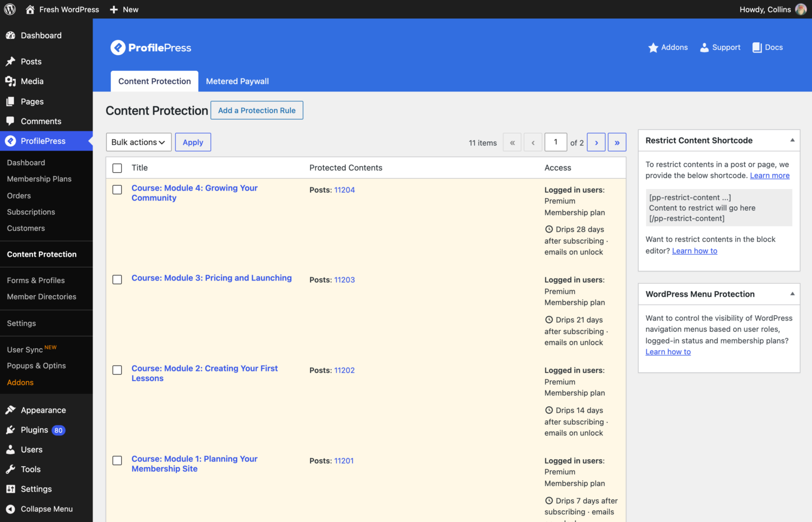Switch to Metered Paywall tab
The height and width of the screenshot is (522, 812).
click(x=237, y=81)
